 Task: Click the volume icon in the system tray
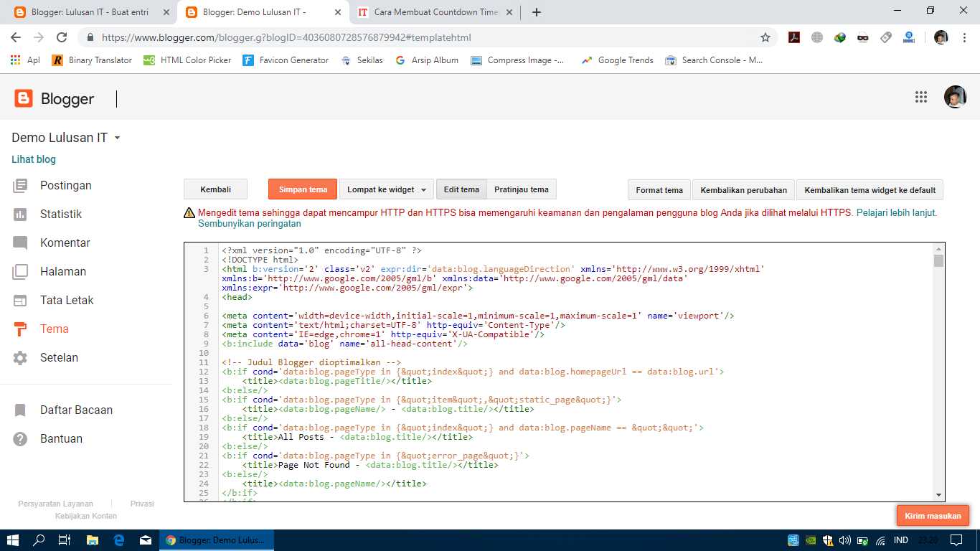click(x=844, y=540)
